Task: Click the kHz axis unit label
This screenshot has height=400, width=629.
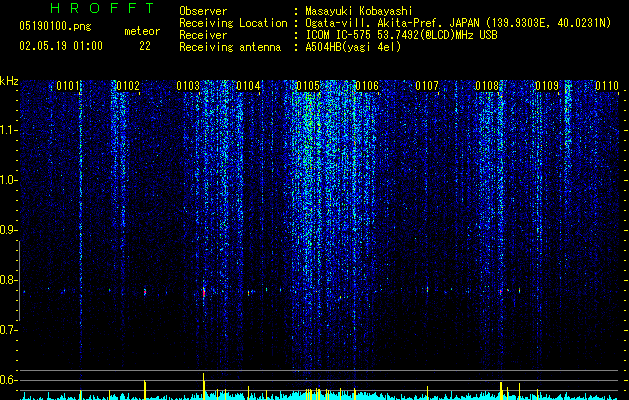Action: 9,81
